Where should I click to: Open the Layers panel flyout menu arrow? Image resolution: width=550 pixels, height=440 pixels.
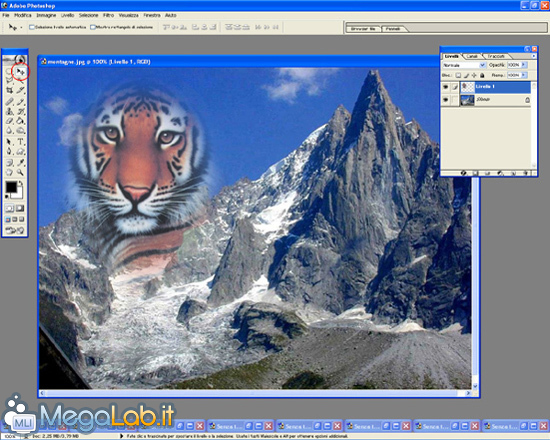point(534,56)
